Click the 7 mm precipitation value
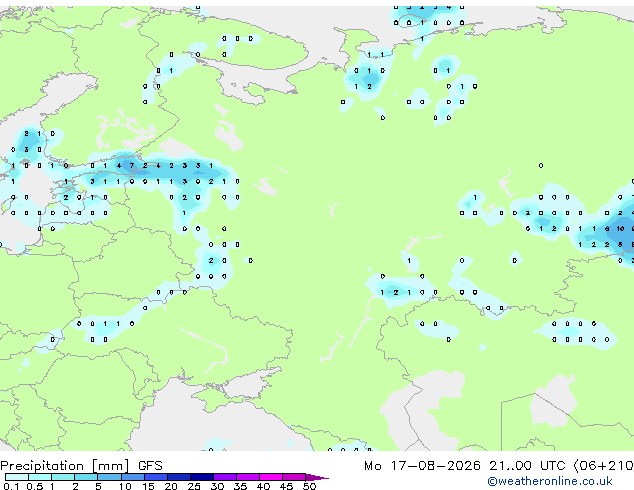Viewport: 634px width, 490px height. click(131, 165)
